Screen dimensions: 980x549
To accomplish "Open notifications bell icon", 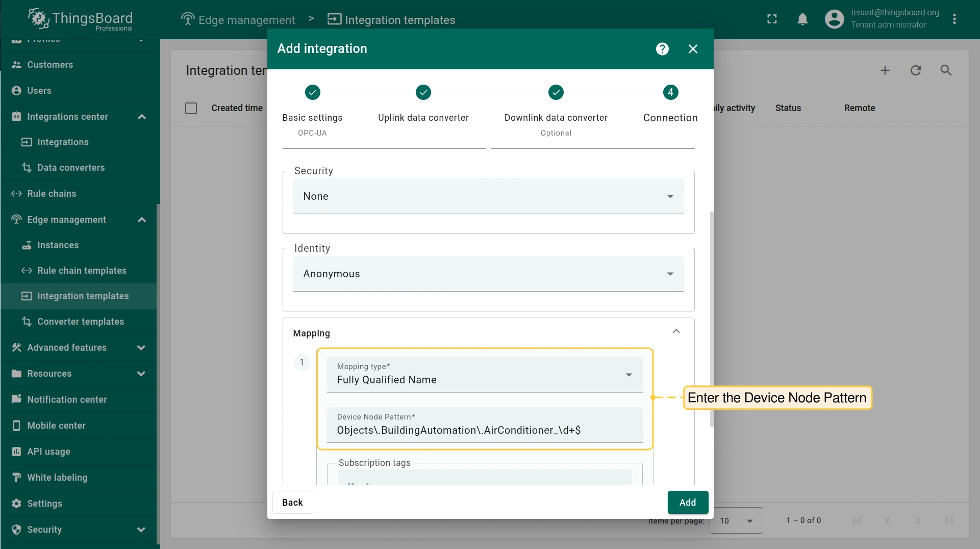I will [x=802, y=19].
